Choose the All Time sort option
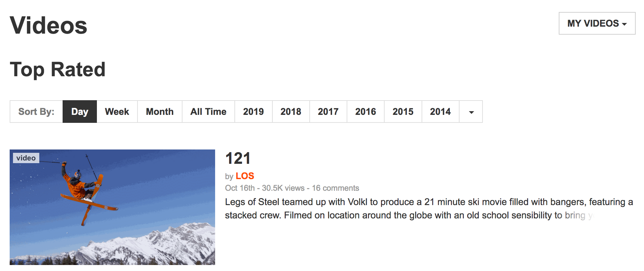 [208, 112]
